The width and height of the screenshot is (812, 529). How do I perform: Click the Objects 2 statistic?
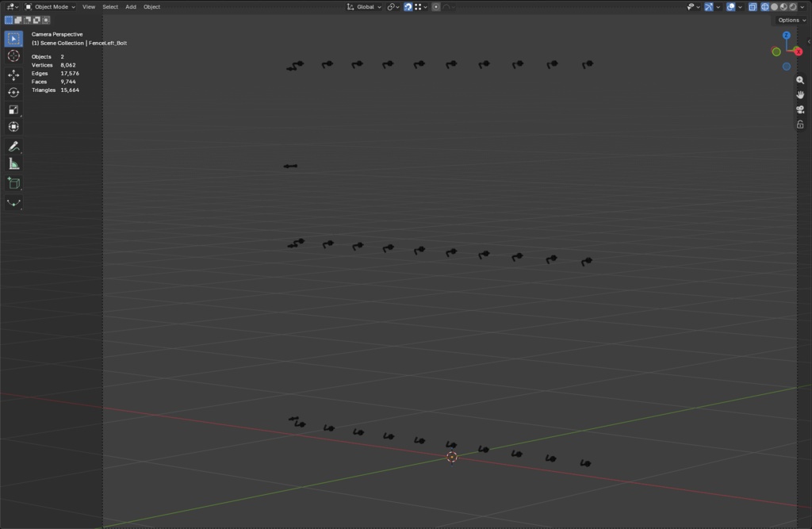pos(48,57)
